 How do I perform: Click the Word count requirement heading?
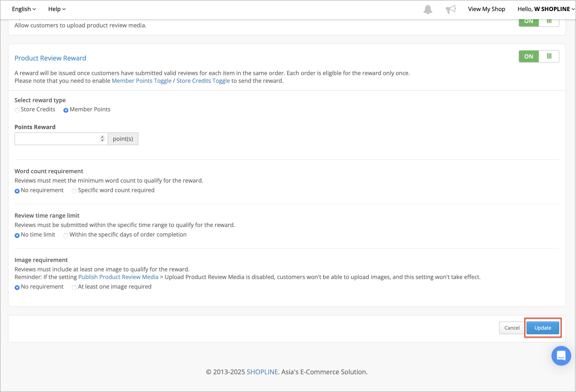click(49, 171)
